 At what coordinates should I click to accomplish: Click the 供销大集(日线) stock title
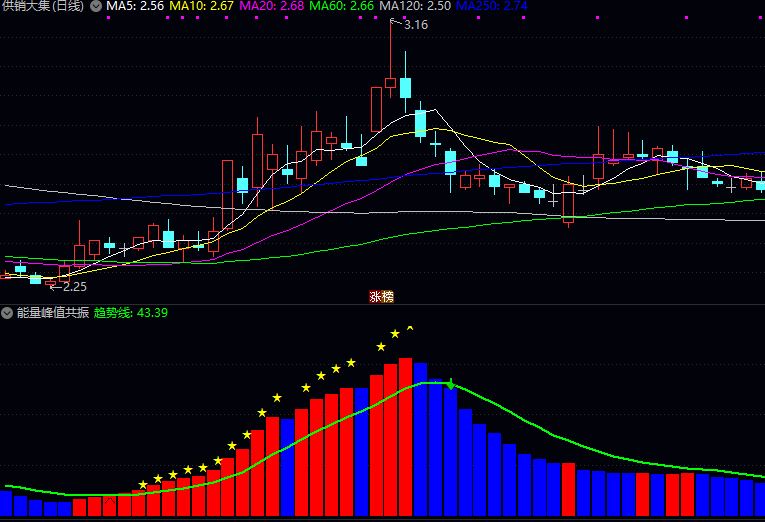tap(43, 6)
